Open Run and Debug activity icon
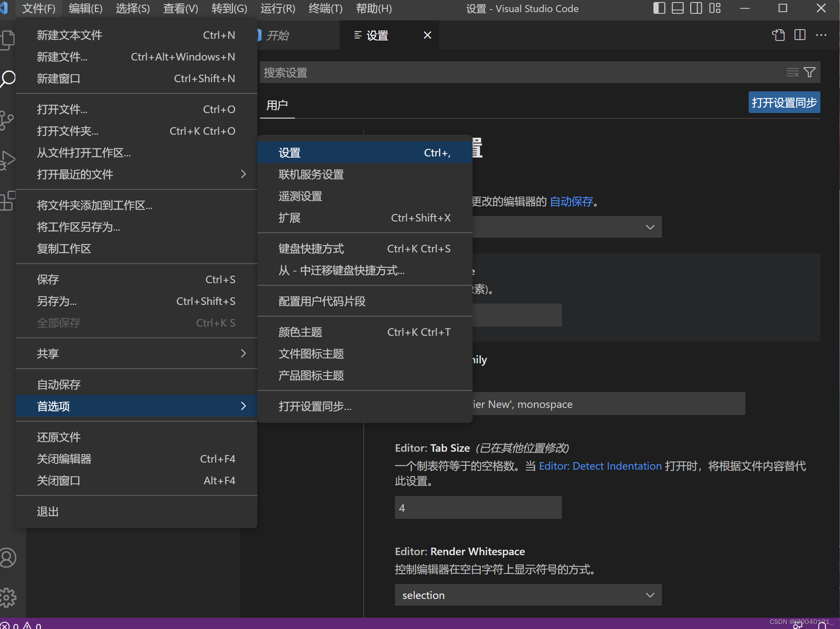Screen dimensions: 840x629 pos(8,160)
